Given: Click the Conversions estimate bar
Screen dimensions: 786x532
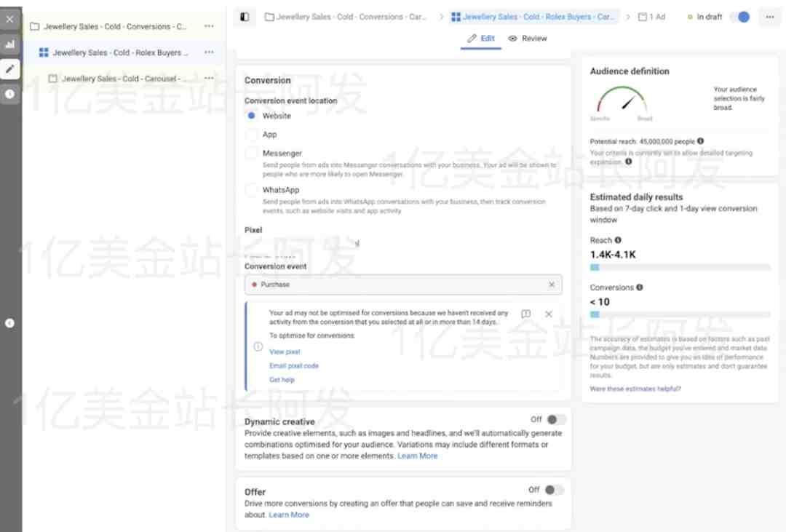Looking at the screenshot, I should click(x=680, y=314).
